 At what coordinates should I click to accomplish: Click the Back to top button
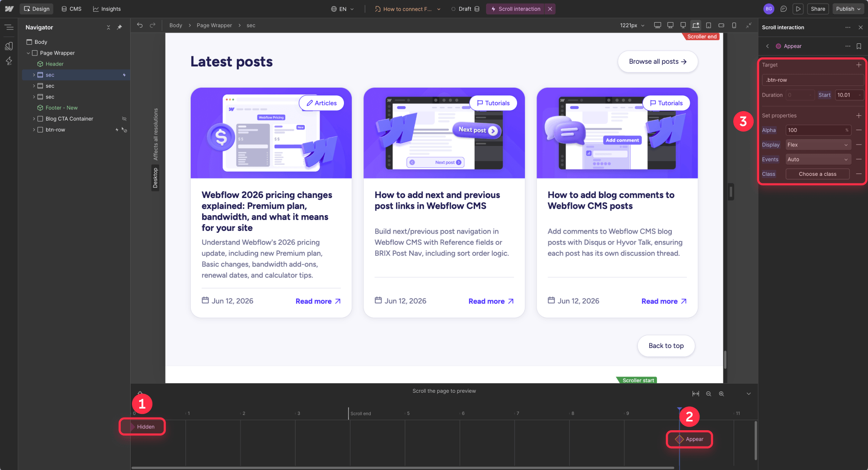[666, 346]
